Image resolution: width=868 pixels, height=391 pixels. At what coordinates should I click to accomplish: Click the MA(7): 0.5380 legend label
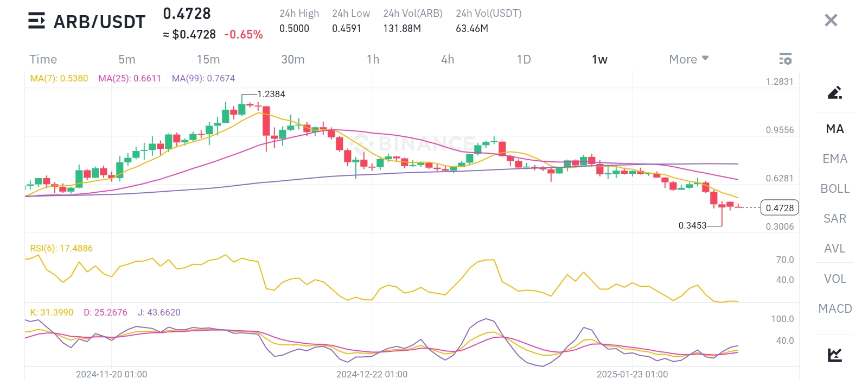[x=59, y=78]
